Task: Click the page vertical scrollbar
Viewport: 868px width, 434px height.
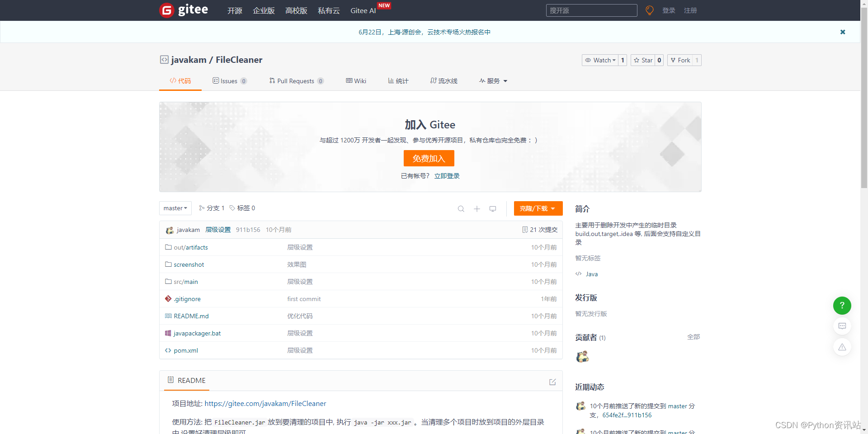Action: [864, 97]
